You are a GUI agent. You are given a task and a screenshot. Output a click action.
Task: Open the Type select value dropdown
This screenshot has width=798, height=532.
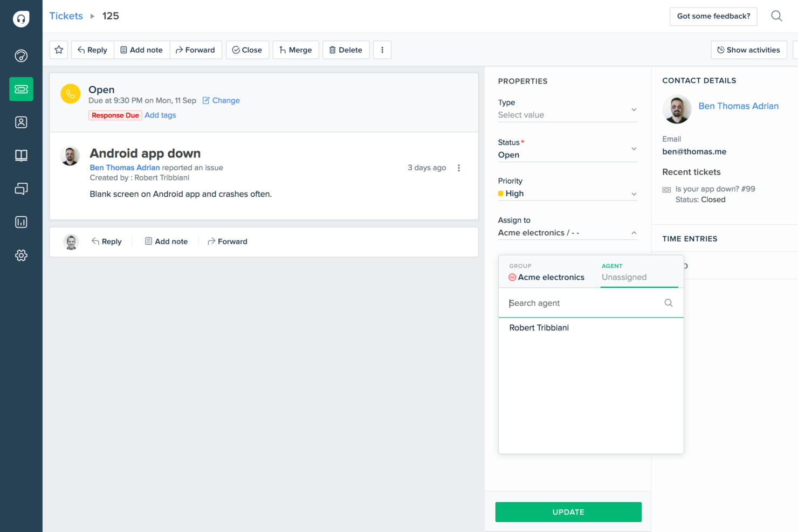[x=567, y=112]
